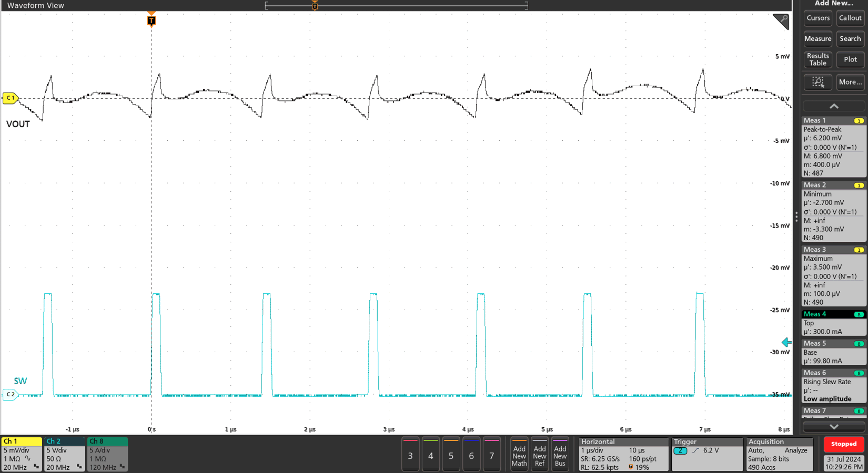Open Add New Math
This screenshot has width=868, height=473.
tap(519, 454)
